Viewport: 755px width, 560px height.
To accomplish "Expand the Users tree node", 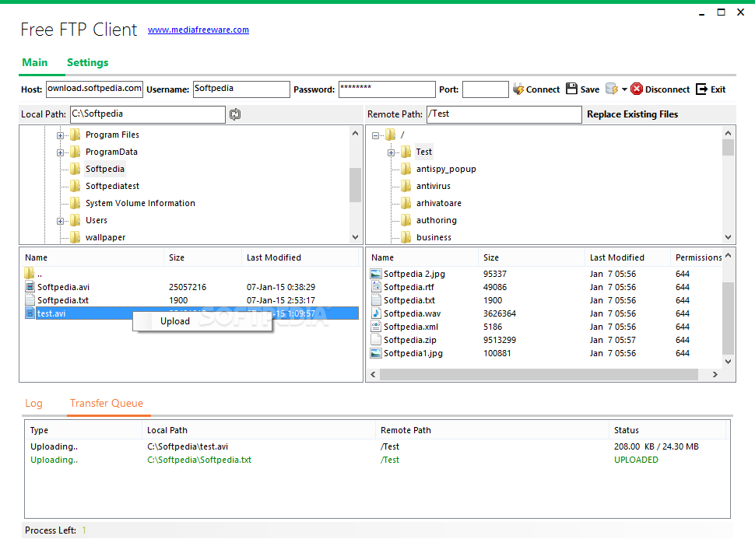I will click(60, 221).
